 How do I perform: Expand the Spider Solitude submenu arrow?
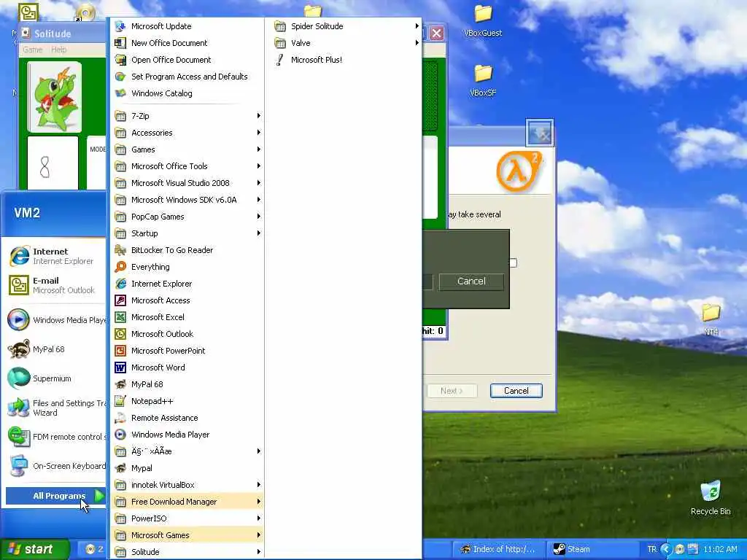pos(417,26)
